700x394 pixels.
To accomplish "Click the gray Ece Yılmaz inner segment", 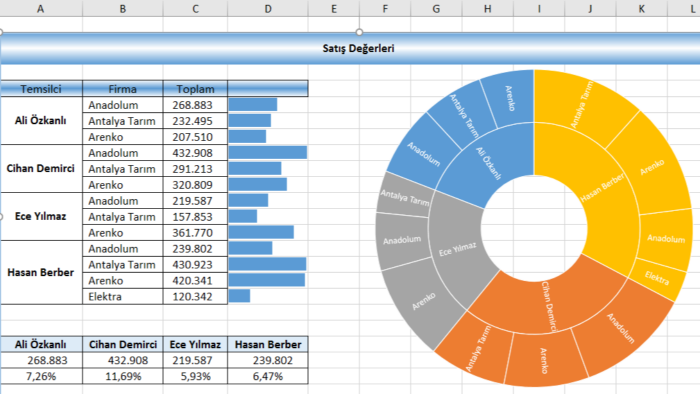I will (x=460, y=250).
